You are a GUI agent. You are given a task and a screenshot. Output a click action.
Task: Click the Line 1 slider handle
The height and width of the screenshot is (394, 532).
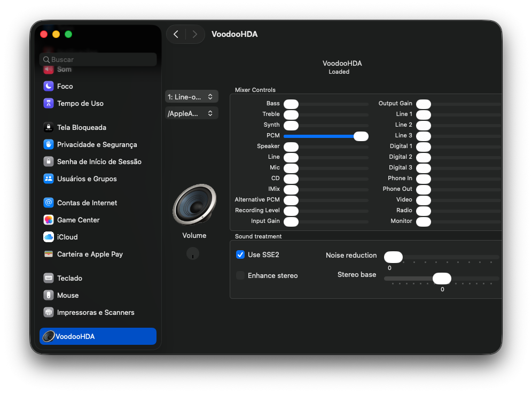click(x=424, y=115)
